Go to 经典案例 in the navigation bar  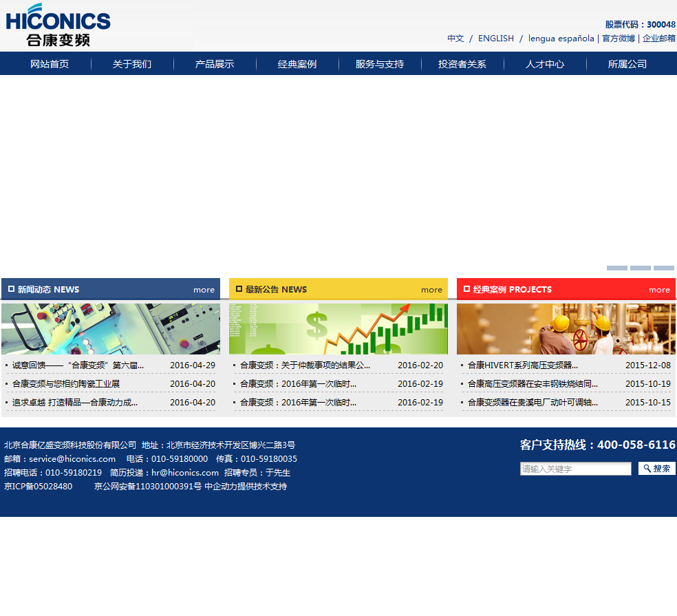coord(297,64)
